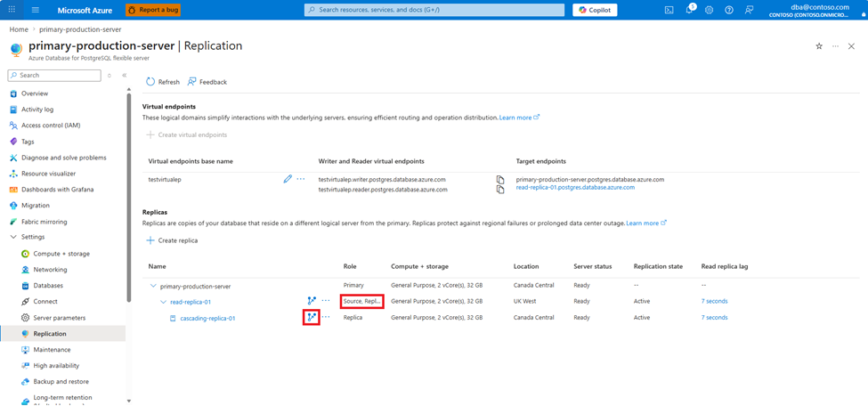This screenshot has height=406, width=868.
Task: Open Compute + storage settings
Action: pos(62,254)
